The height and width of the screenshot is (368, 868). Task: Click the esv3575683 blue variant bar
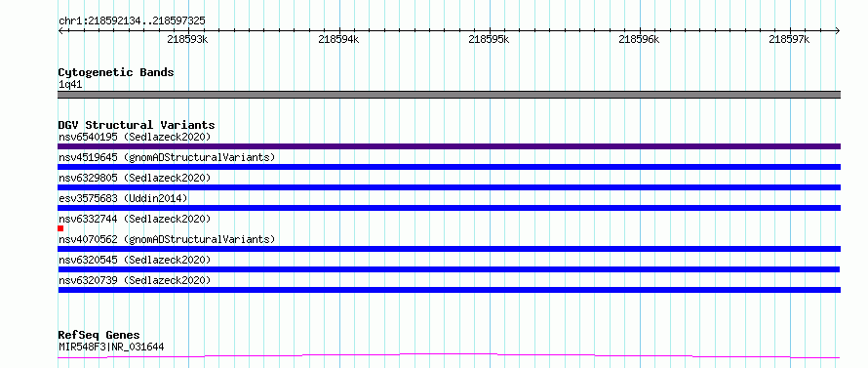coord(449,208)
